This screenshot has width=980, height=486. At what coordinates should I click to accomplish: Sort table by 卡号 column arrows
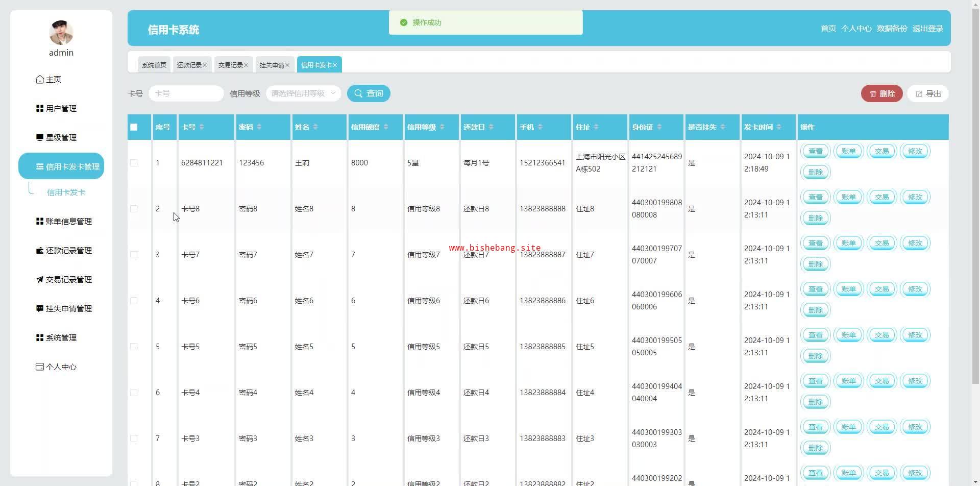click(202, 127)
